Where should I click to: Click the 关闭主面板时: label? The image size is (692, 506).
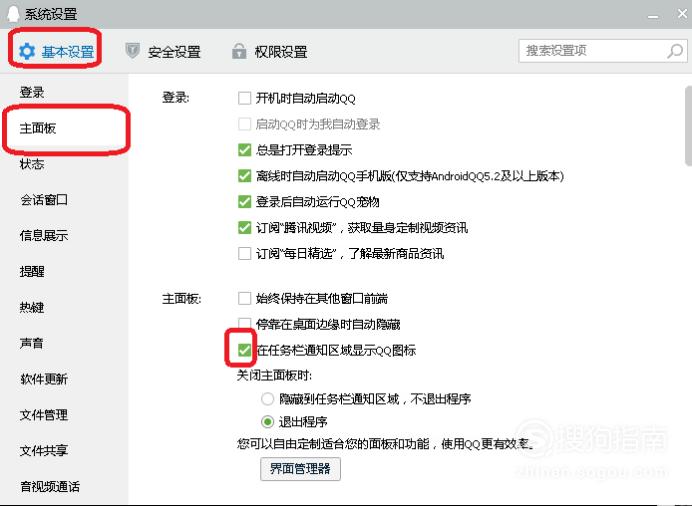274,375
